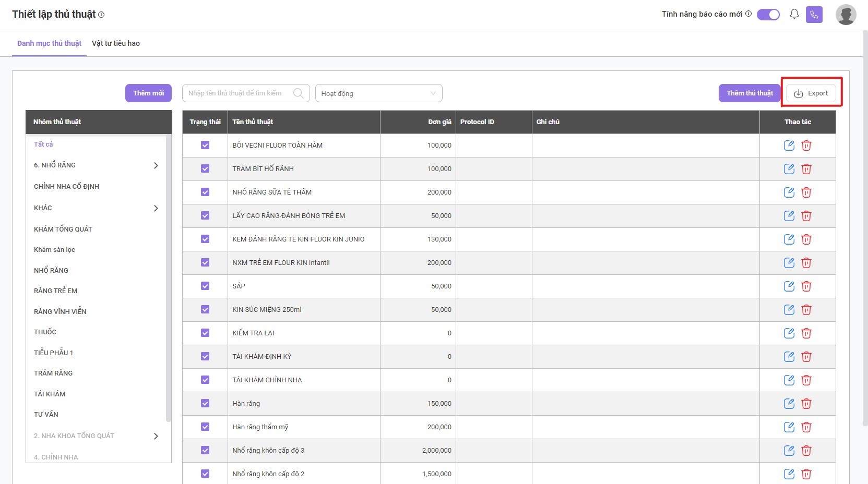Toggle status checkbox for Hàn răng
This screenshot has height=484, width=868.
tap(205, 403)
